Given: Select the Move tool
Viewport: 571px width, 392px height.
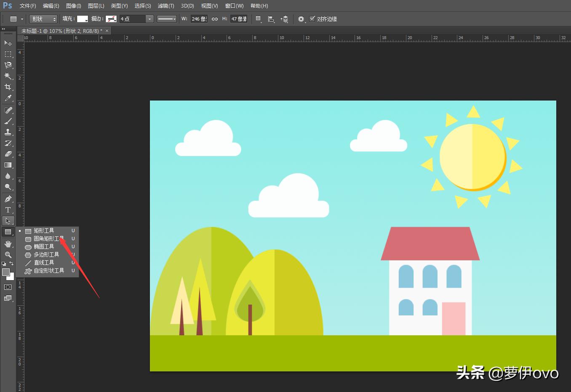Looking at the screenshot, I should coord(8,43).
